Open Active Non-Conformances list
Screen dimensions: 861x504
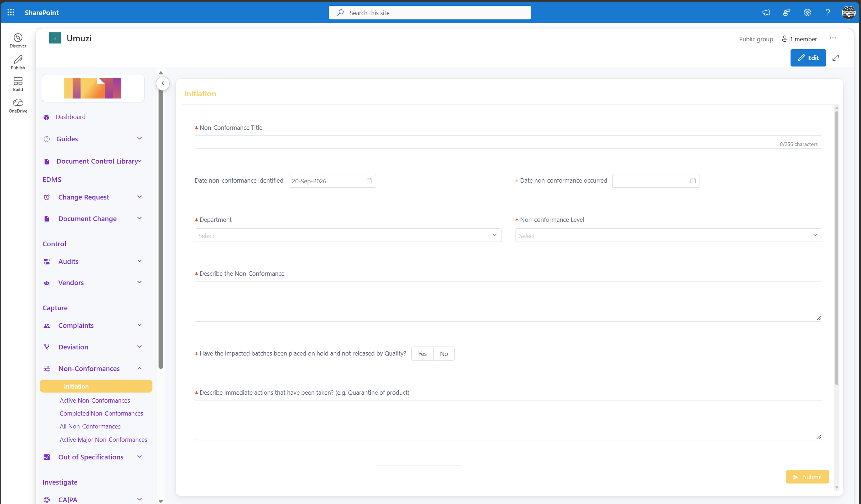[95, 400]
